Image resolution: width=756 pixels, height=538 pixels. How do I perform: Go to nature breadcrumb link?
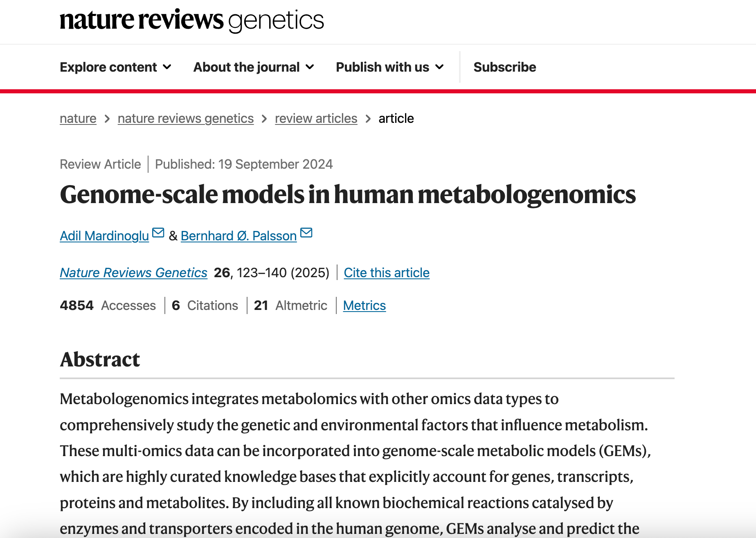click(78, 119)
